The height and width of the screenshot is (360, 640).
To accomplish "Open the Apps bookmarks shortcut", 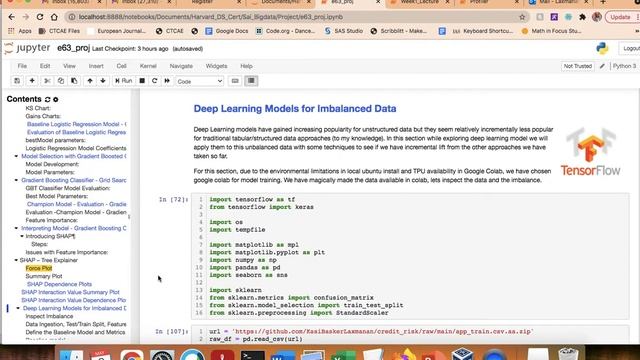I will (20, 31).
